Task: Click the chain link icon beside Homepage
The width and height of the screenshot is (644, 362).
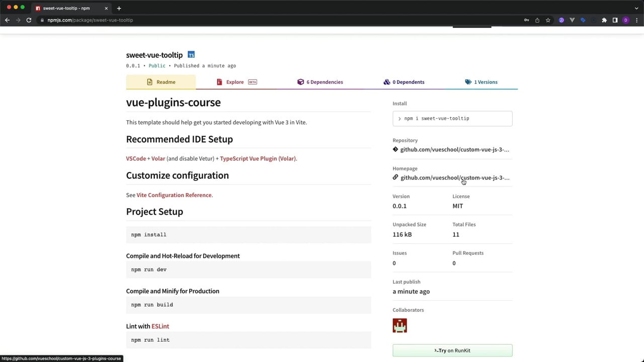Action: [x=395, y=177]
